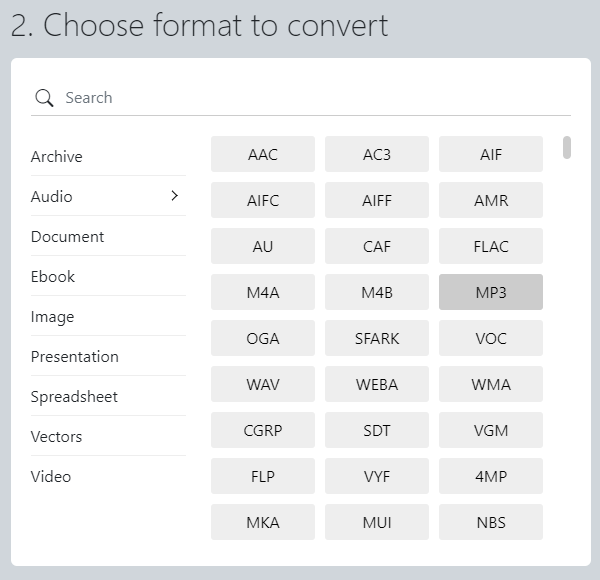Screen dimensions: 600x580
Task: Open the Vectors category
Action: pyautogui.click(x=108, y=437)
